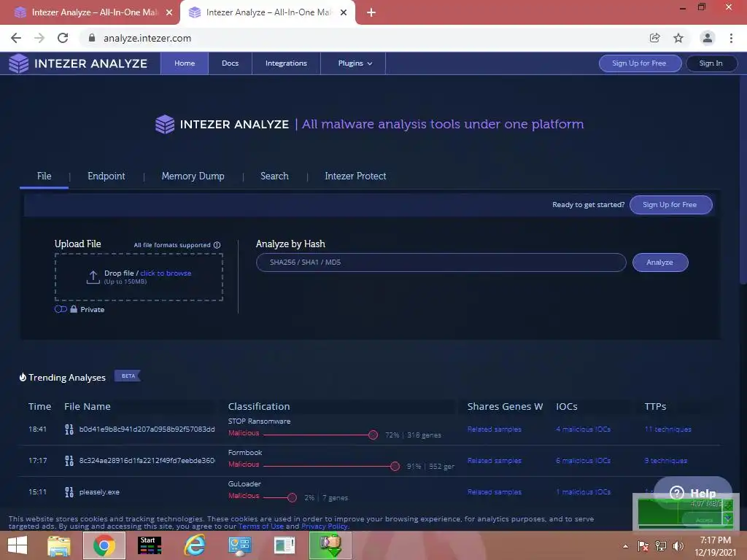Click the volume icon in system tray
Image resolution: width=747 pixels, height=560 pixels.
[678, 545]
